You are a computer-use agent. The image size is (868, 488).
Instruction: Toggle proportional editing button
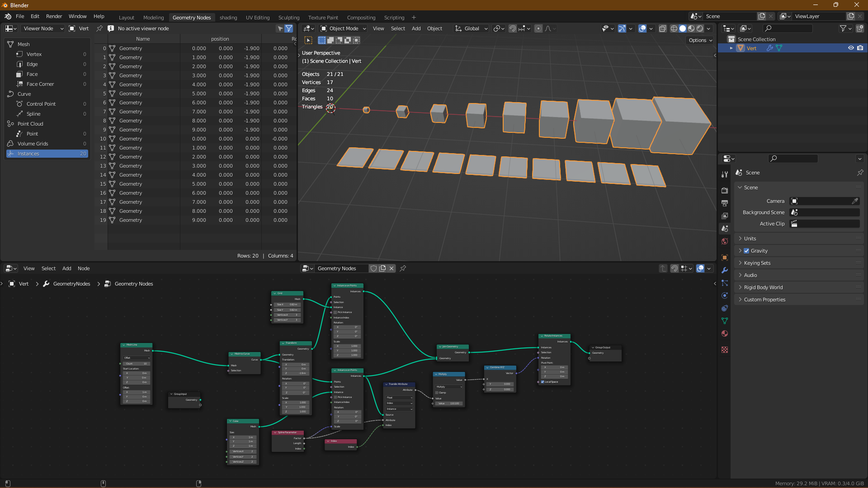click(538, 28)
